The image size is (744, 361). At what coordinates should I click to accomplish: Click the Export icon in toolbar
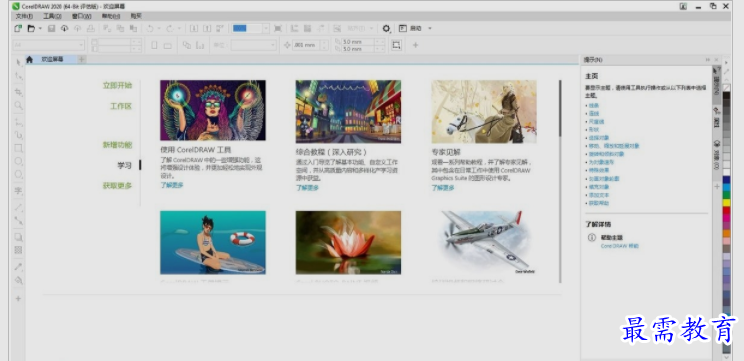[x=207, y=28]
